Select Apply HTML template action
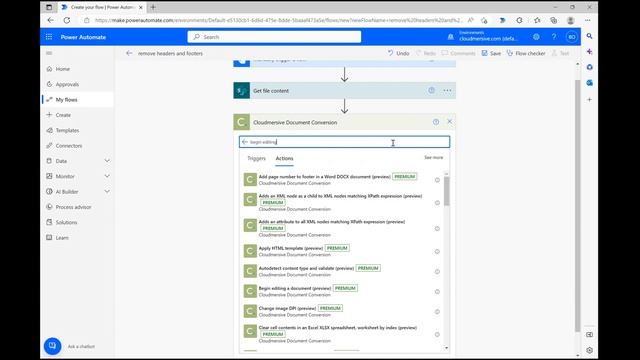 point(342,251)
